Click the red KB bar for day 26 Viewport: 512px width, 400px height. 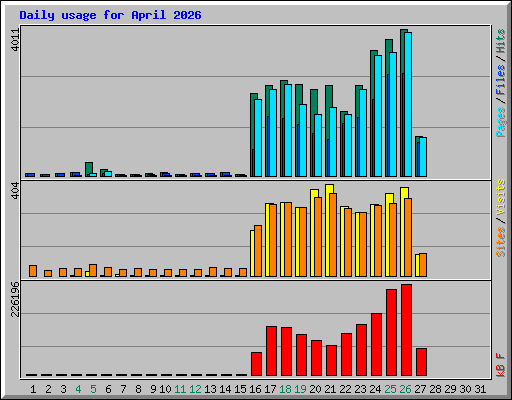tap(406, 330)
